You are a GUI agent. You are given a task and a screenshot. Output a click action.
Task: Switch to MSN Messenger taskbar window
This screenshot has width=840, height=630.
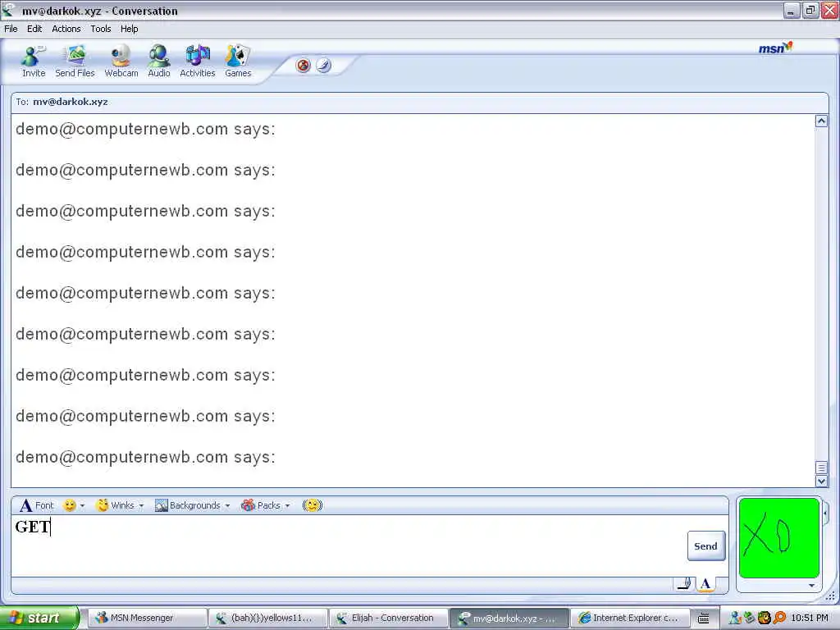pos(146,619)
